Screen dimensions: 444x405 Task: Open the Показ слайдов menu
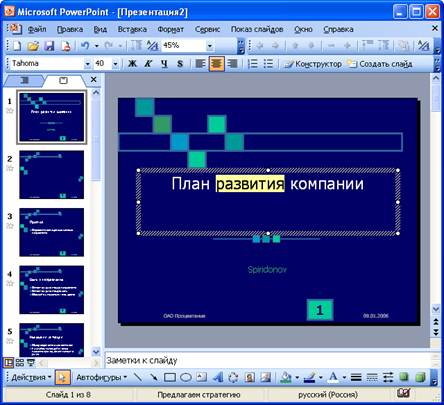[x=257, y=29]
